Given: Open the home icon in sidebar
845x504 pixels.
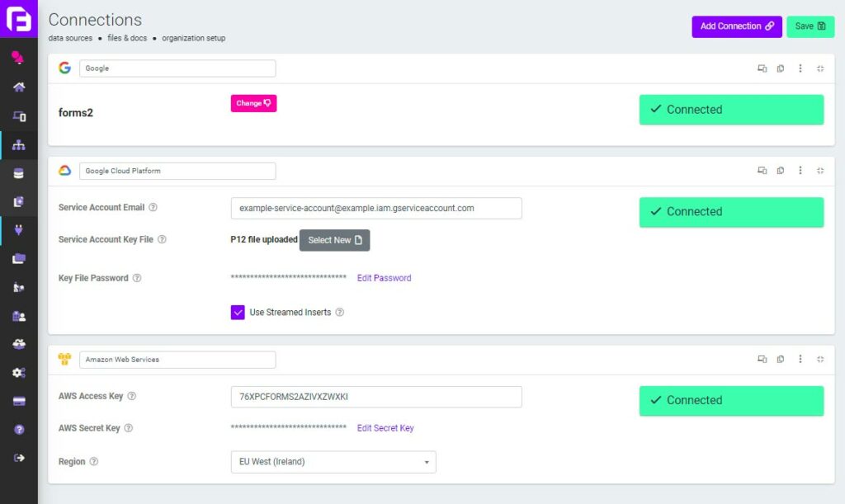Looking at the screenshot, I should point(19,87).
